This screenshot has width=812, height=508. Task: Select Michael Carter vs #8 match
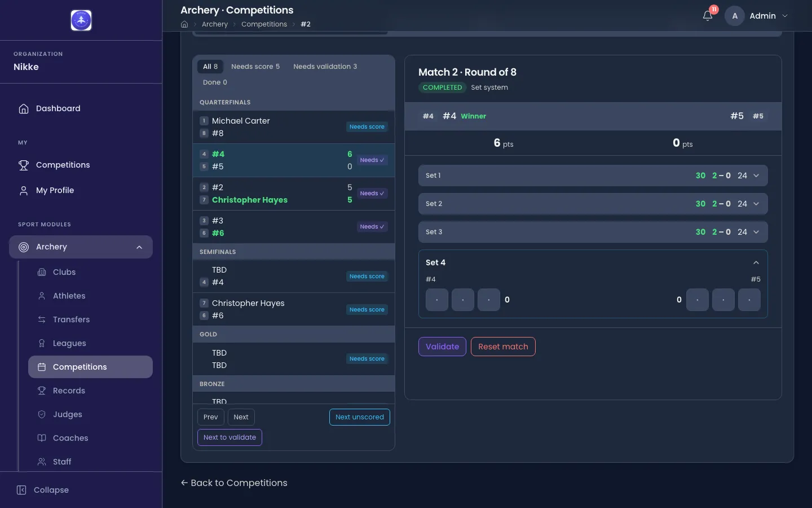coord(294,127)
